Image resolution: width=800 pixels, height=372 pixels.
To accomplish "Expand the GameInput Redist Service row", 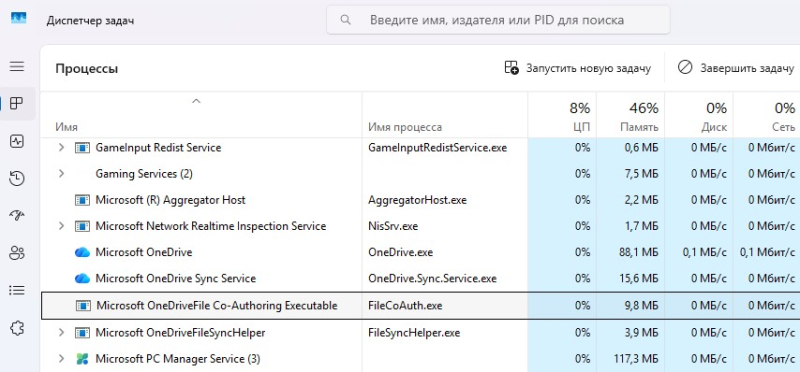I will pyautogui.click(x=61, y=148).
